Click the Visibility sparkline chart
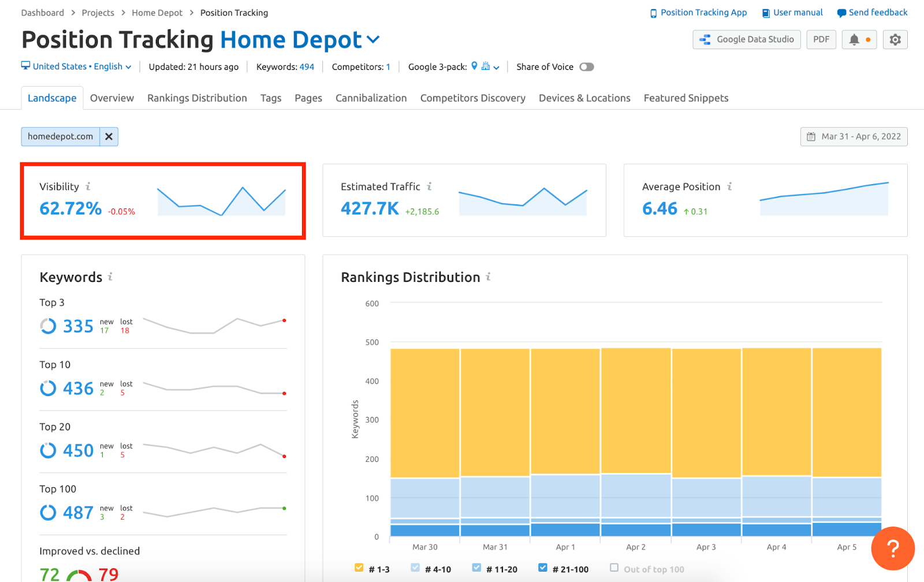 (222, 201)
